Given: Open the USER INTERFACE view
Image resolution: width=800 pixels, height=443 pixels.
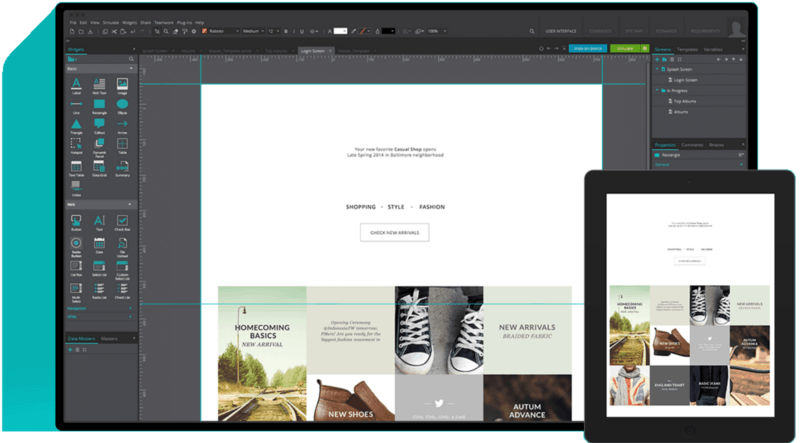Looking at the screenshot, I should point(561,31).
